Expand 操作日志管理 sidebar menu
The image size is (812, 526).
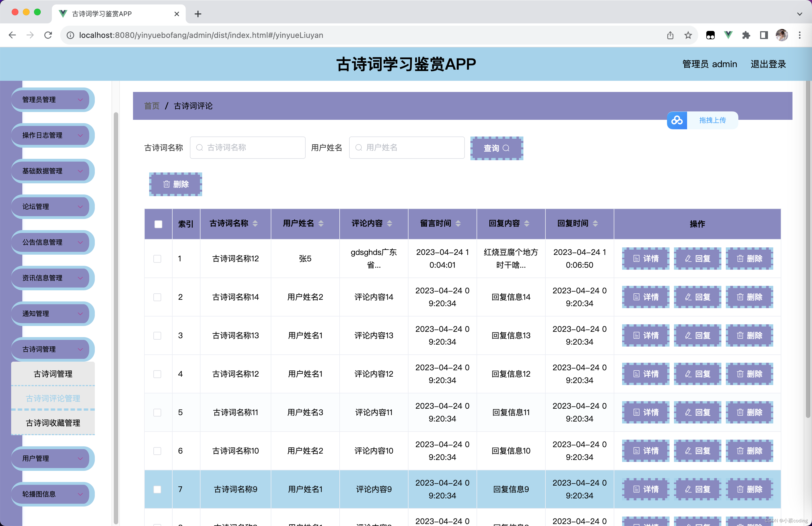[52, 135]
